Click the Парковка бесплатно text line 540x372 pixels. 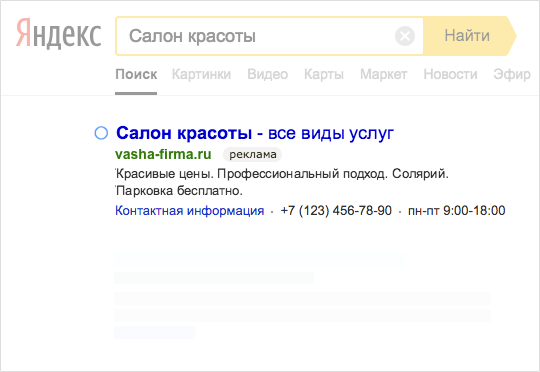[x=179, y=190]
